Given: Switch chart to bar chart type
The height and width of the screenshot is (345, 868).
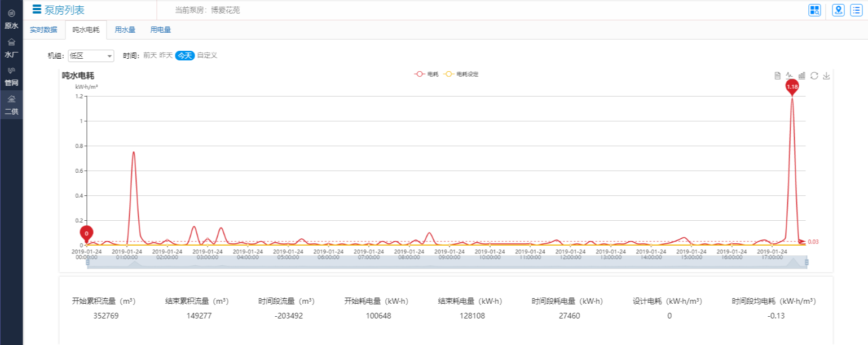Looking at the screenshot, I should [802, 76].
